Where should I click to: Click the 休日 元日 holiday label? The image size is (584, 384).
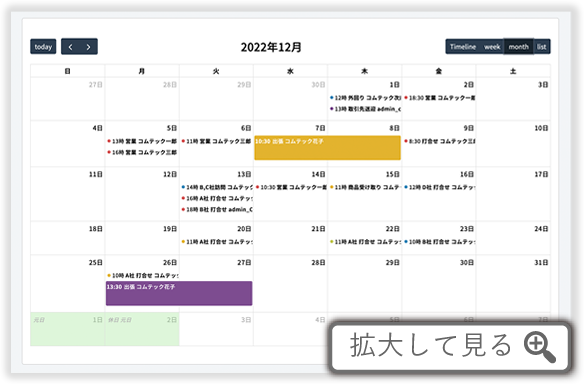120,320
